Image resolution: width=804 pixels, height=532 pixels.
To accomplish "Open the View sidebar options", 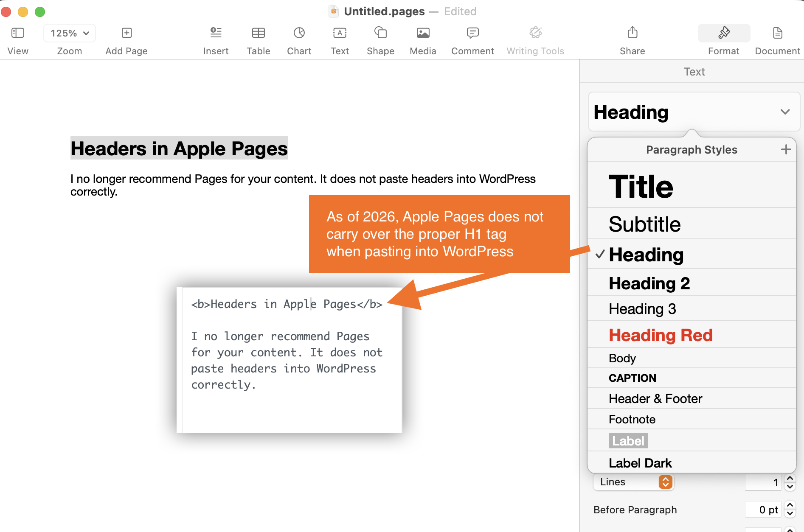I will click(18, 33).
